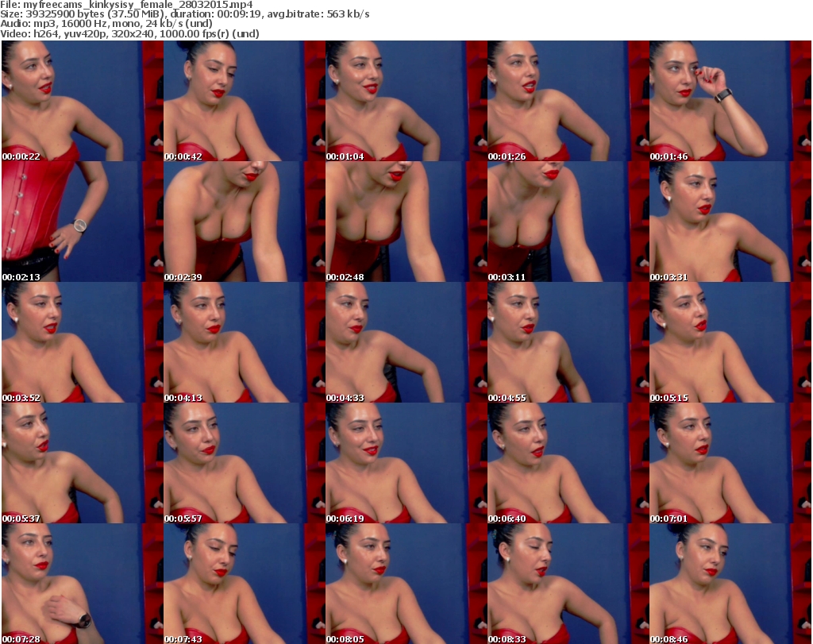This screenshot has height=644, width=813.
Task: Open the thumbnail at 00:03:52
Action: (83, 342)
